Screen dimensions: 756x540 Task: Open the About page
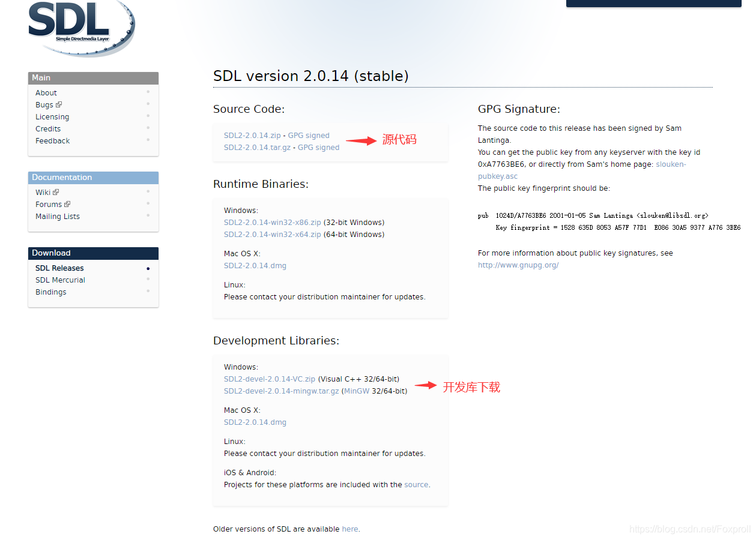[x=46, y=92]
